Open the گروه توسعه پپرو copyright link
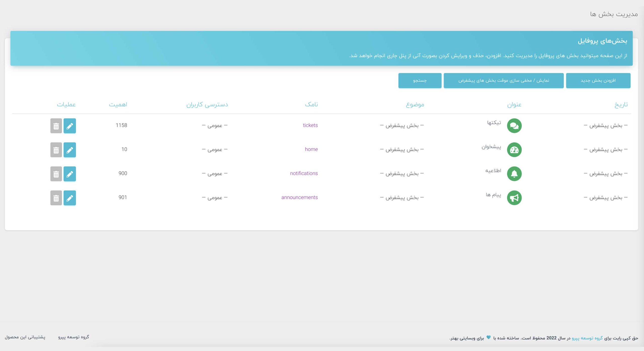This screenshot has width=644, height=351. (x=587, y=338)
